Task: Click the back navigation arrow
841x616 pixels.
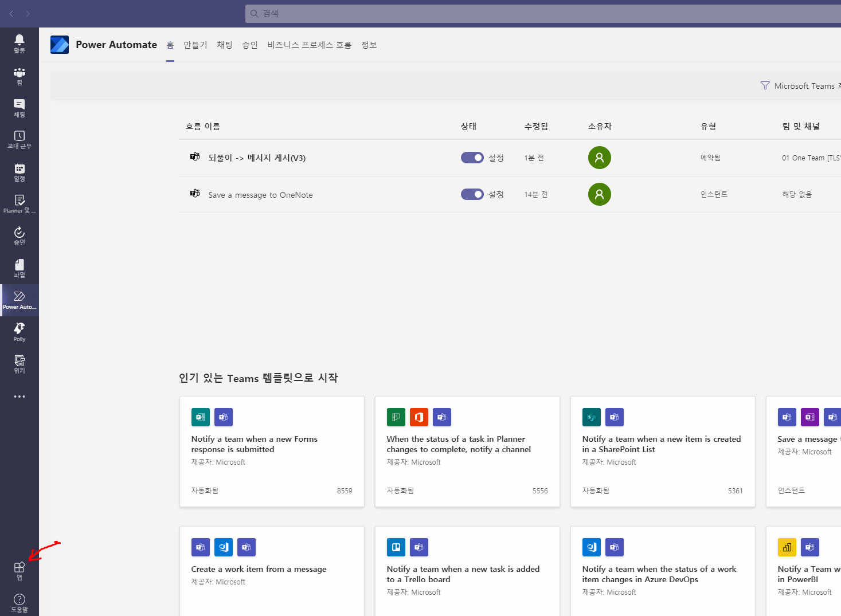Action: tap(11, 14)
